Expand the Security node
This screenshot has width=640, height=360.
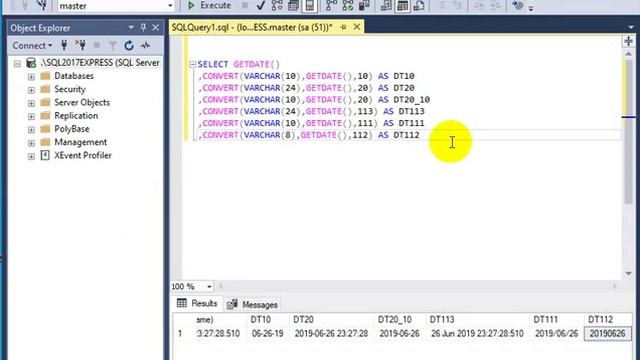click(x=31, y=90)
